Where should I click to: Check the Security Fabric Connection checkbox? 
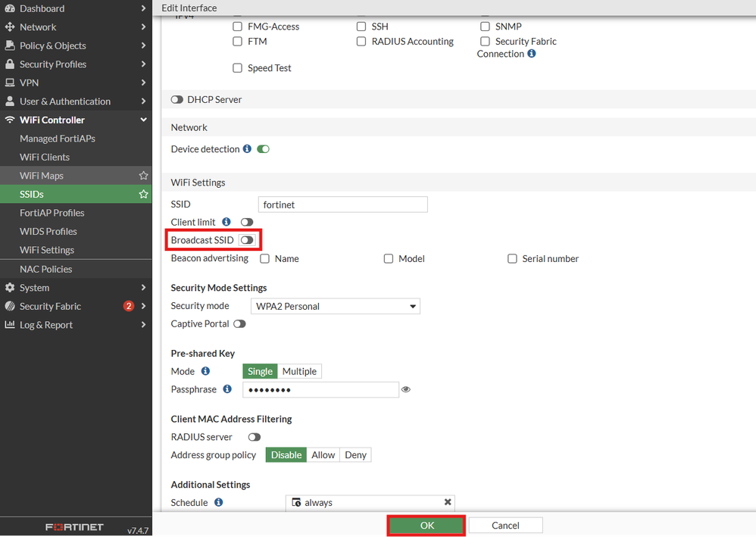(485, 41)
